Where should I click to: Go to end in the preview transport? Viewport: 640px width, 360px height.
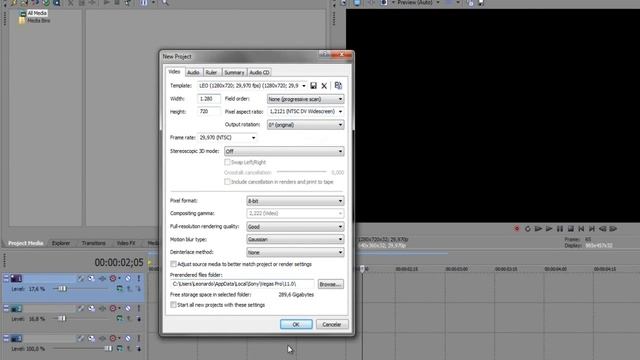point(592,229)
